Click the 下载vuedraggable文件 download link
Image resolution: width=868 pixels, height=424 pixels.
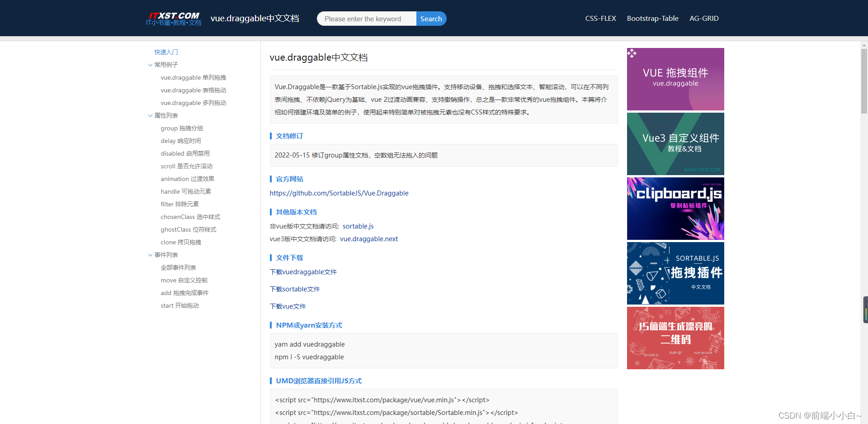303,272
